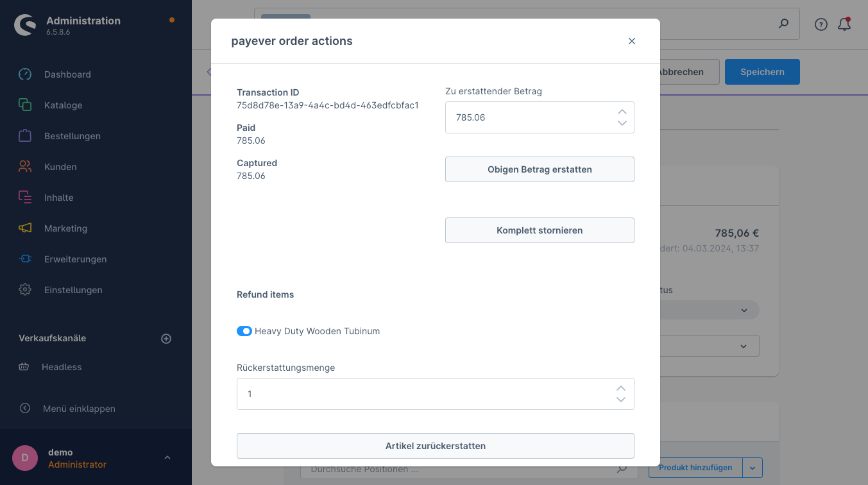Open the notifications bell icon
This screenshot has width=868, height=485.
click(x=845, y=24)
